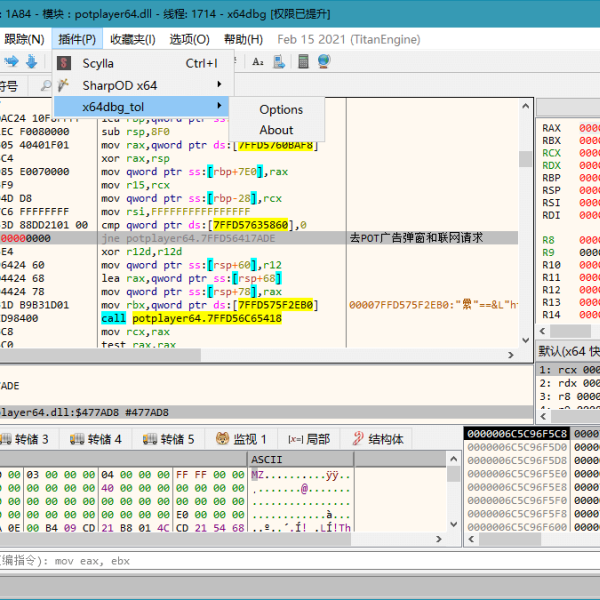Click the command input field

[x=300, y=561]
